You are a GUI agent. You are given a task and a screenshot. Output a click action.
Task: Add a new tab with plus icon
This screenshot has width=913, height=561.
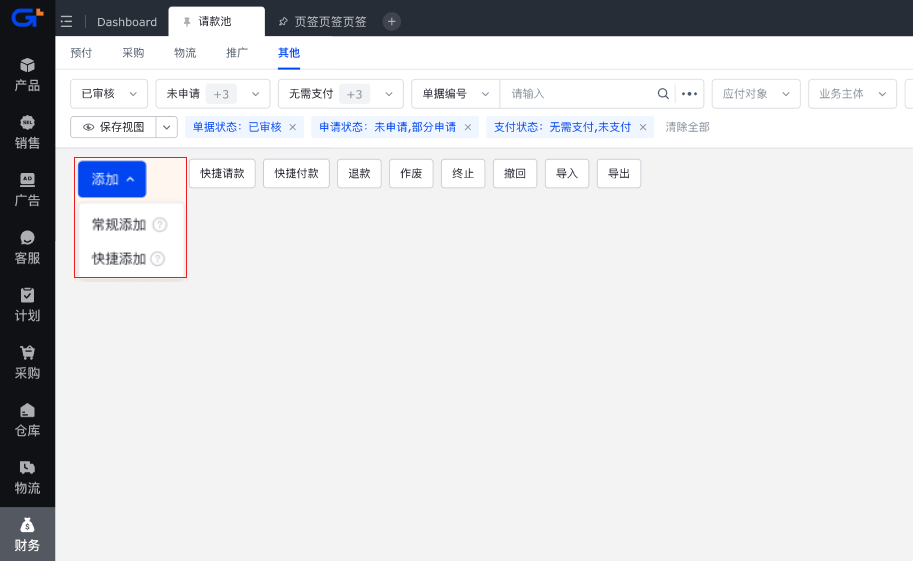pyautogui.click(x=392, y=22)
